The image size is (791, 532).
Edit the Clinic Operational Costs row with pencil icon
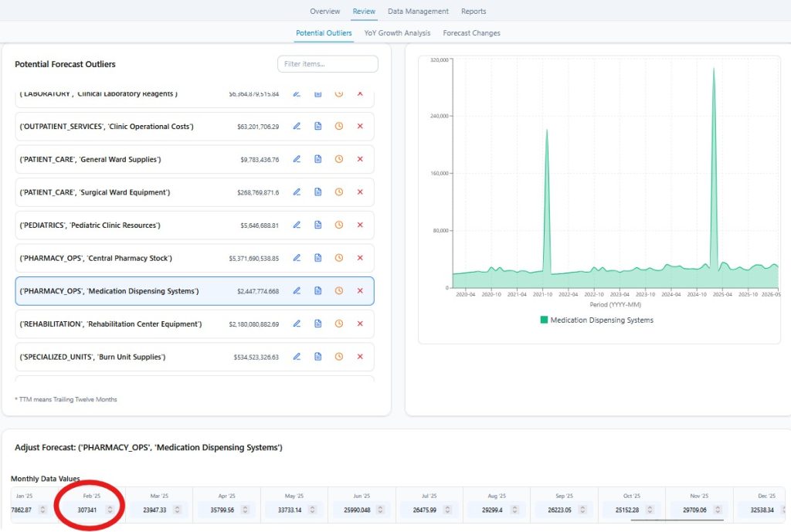297,126
